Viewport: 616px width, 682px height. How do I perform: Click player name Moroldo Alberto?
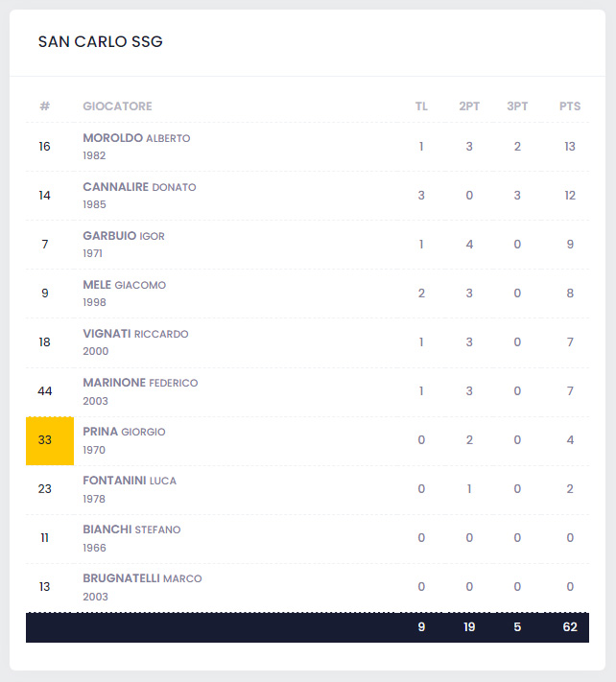[136, 138]
